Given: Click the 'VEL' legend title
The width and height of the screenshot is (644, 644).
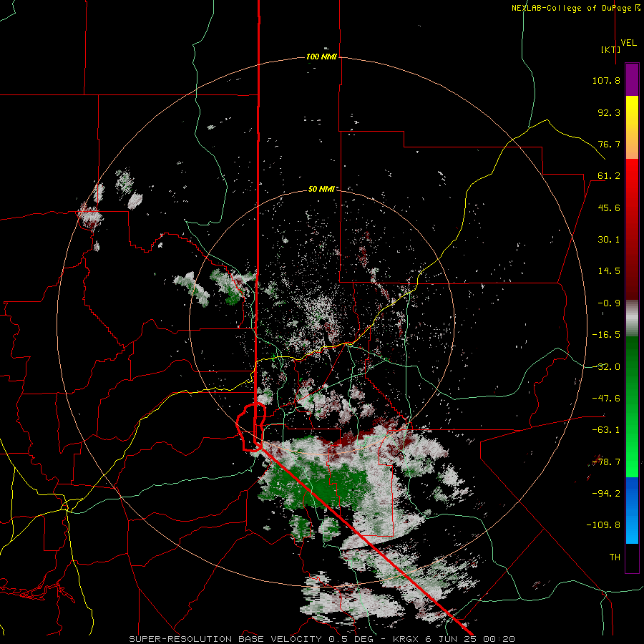Looking at the screenshot, I should click(628, 43).
